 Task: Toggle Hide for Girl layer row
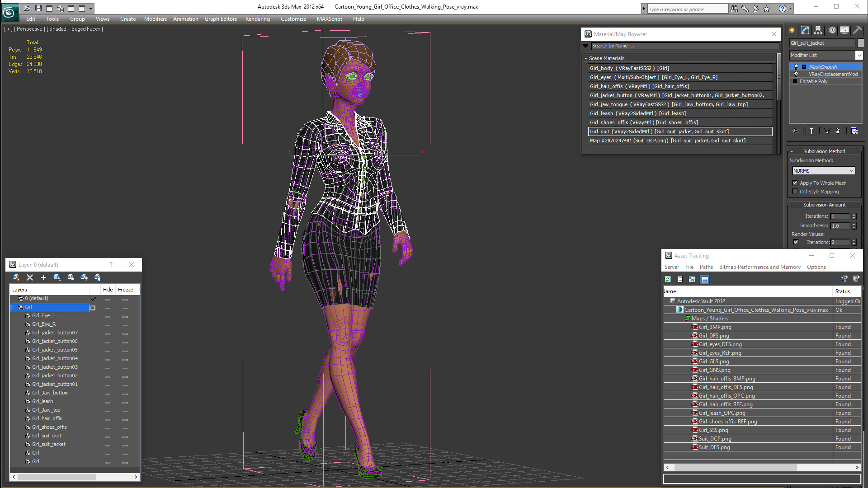[x=108, y=308]
